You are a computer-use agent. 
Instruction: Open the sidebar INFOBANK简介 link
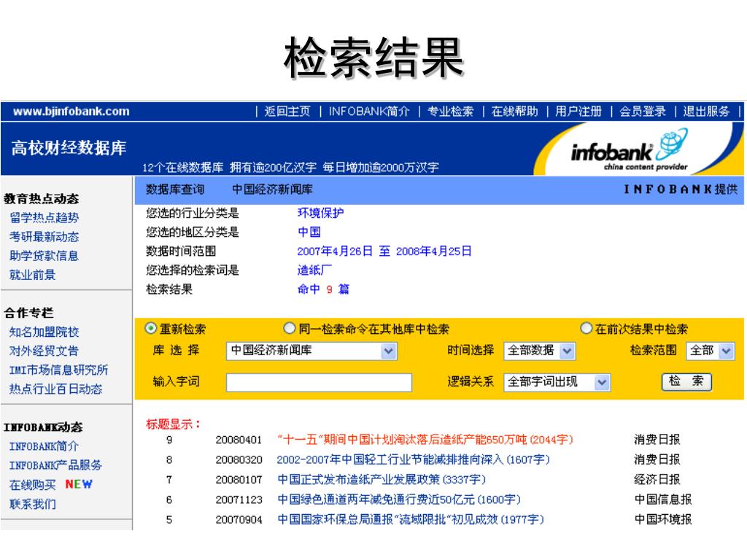44,446
